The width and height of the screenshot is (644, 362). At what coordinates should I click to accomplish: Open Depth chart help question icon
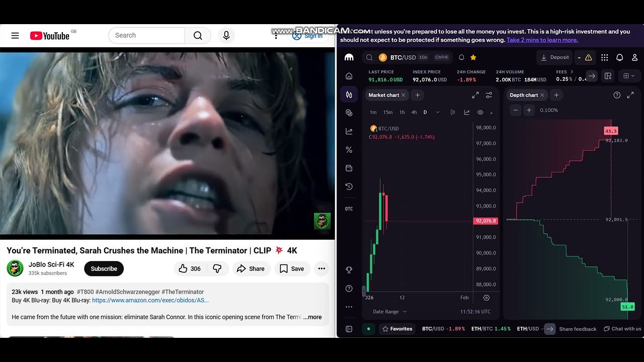point(617,95)
